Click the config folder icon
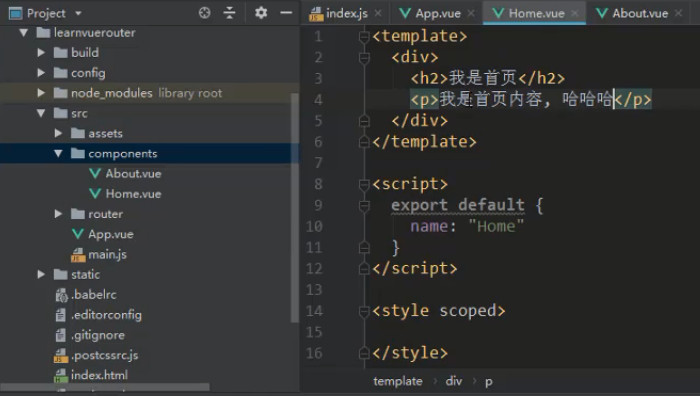Viewport: 700px width, 396px height. 60,73
